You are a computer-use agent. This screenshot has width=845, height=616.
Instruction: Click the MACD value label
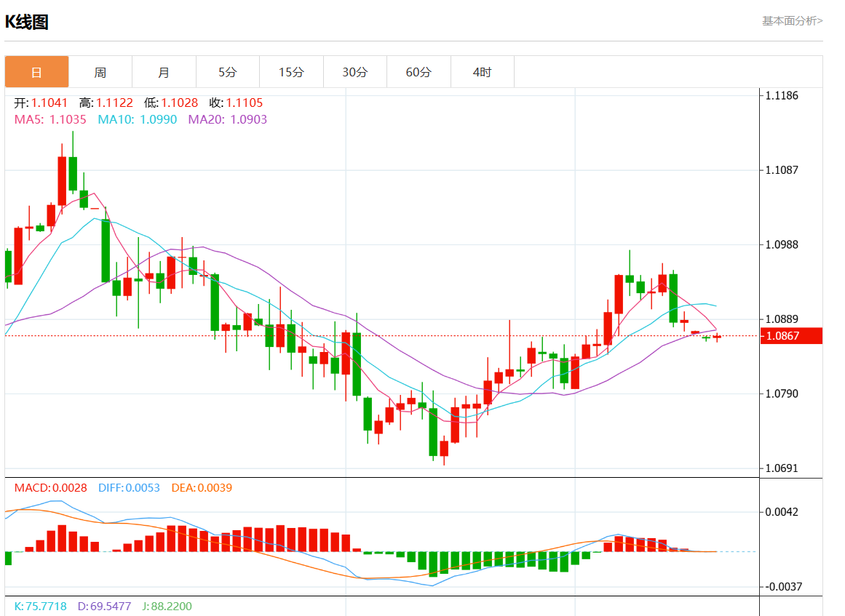51,488
